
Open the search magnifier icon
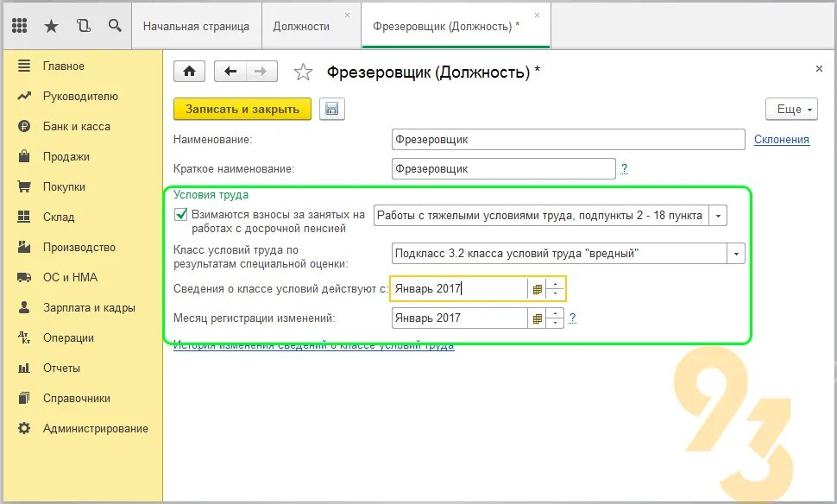coord(115,26)
